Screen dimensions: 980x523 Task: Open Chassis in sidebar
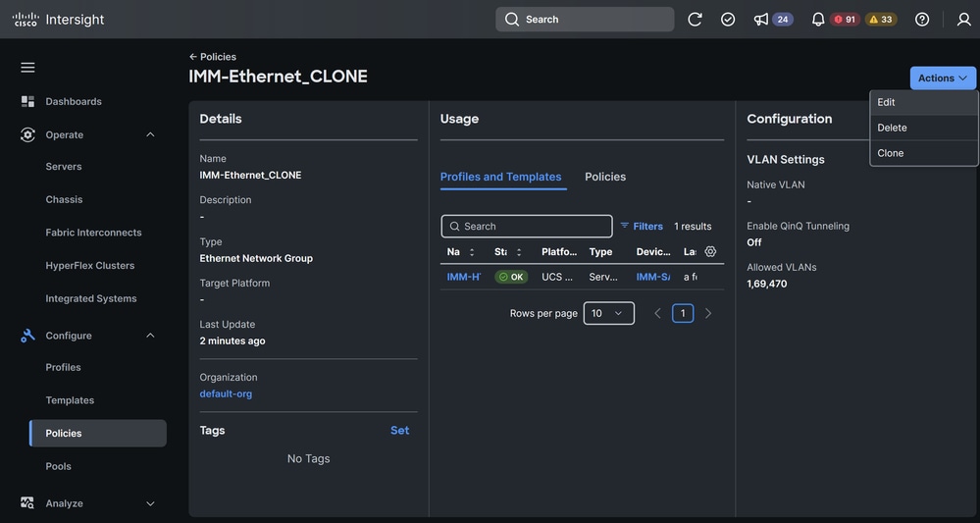(65, 199)
